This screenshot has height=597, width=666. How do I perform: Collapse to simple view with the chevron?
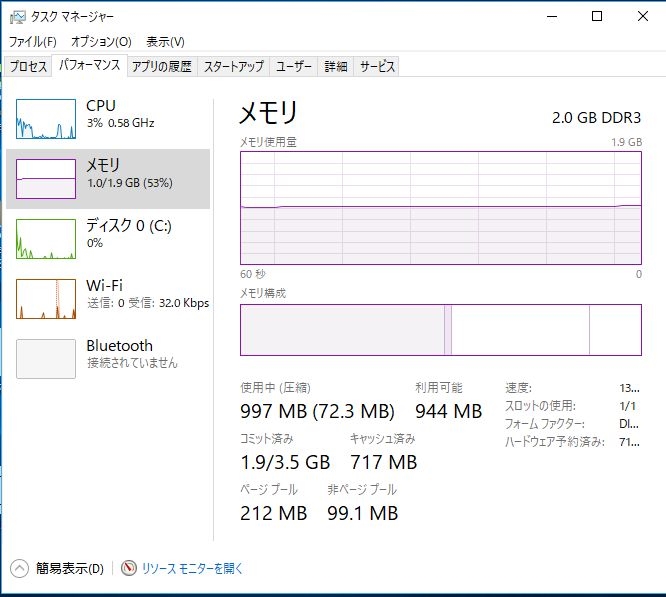pos(19,568)
